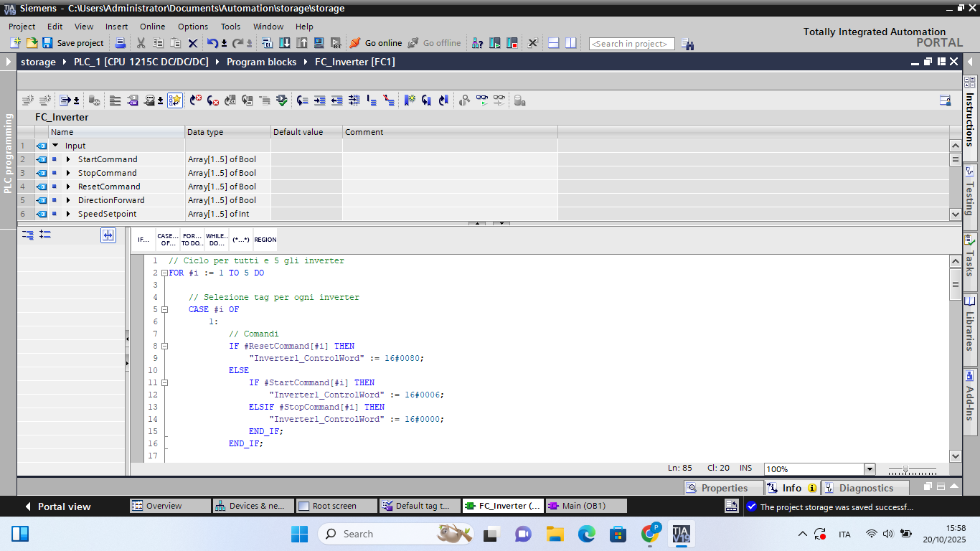This screenshot has width=980, height=551.
Task: Click the Print icon in toolbar
Action: pyautogui.click(x=121, y=43)
